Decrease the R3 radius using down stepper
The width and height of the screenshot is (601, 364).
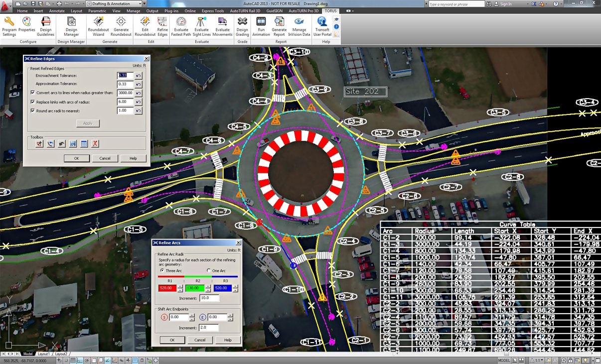(x=235, y=290)
